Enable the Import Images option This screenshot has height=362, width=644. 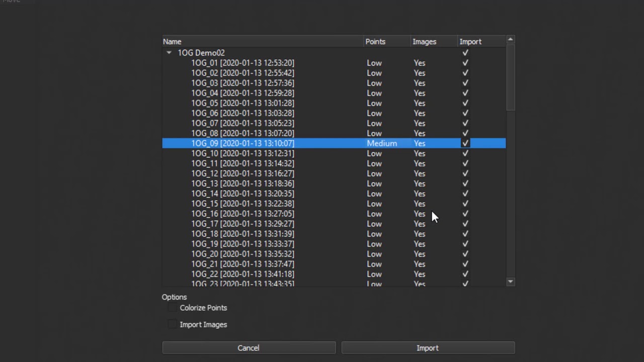tap(173, 324)
